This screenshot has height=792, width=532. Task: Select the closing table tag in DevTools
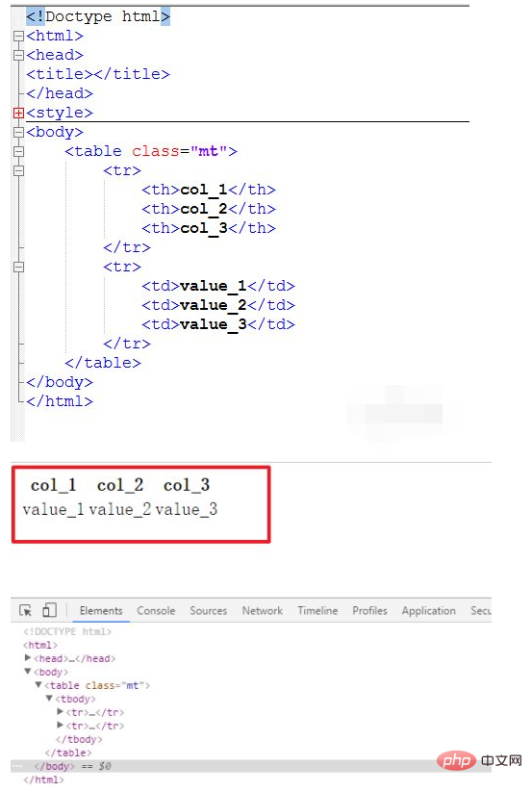click(x=68, y=753)
